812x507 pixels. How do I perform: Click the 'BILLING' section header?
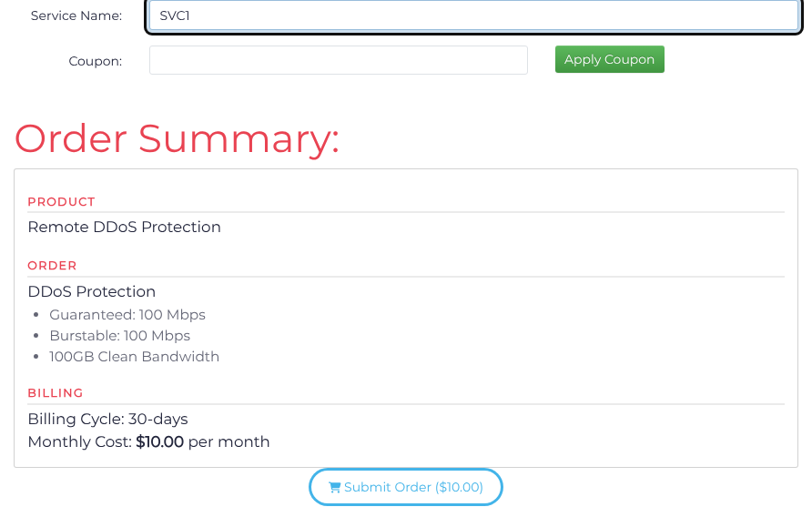[56, 393]
